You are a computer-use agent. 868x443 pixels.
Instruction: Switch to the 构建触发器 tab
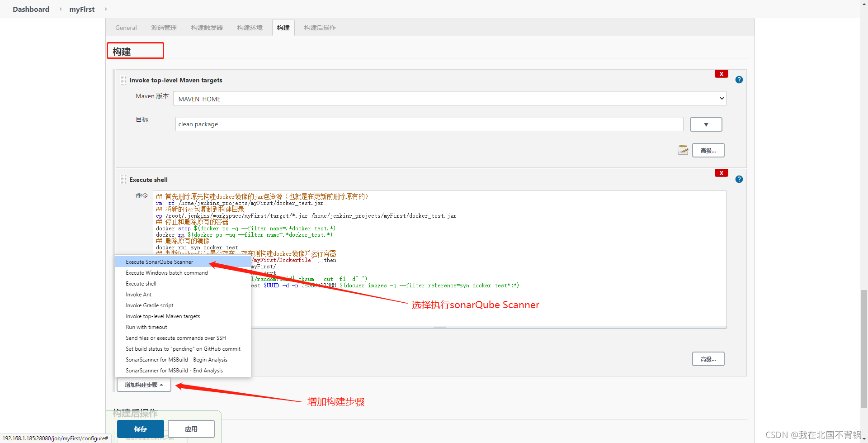click(x=207, y=28)
